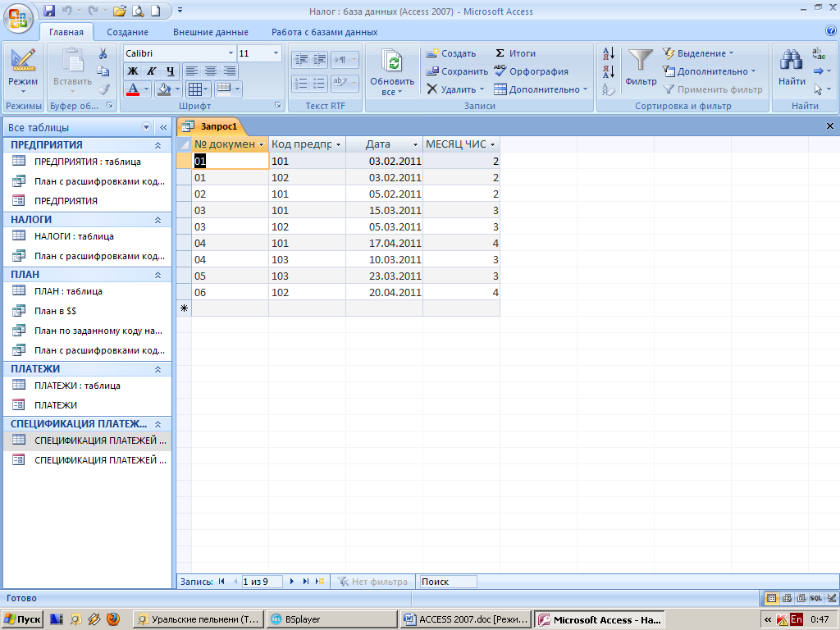Collapse the navigation pane with chevrons
This screenshot has height=630, width=840.
[x=163, y=127]
